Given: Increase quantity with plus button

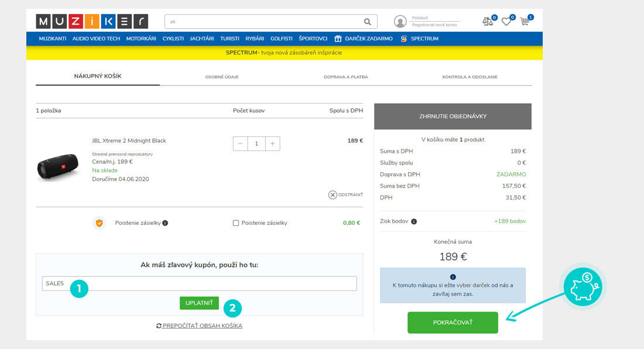Looking at the screenshot, I should pos(273,143).
